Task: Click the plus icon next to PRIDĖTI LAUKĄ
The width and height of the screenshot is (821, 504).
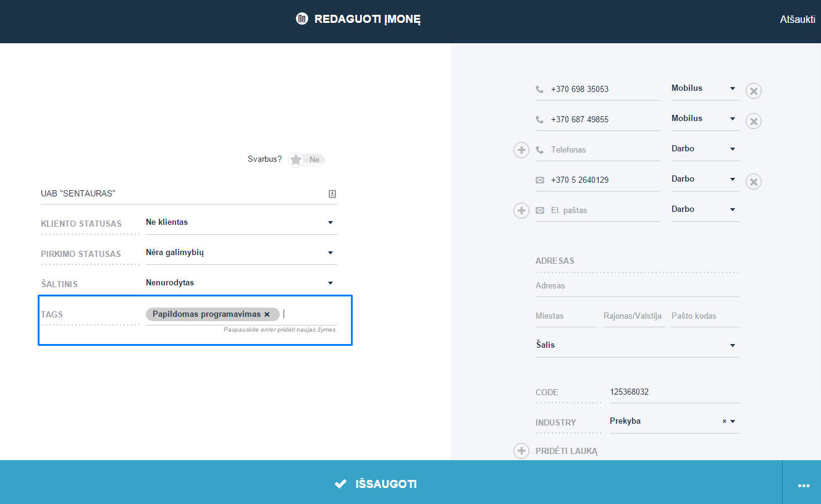Action: (x=521, y=451)
